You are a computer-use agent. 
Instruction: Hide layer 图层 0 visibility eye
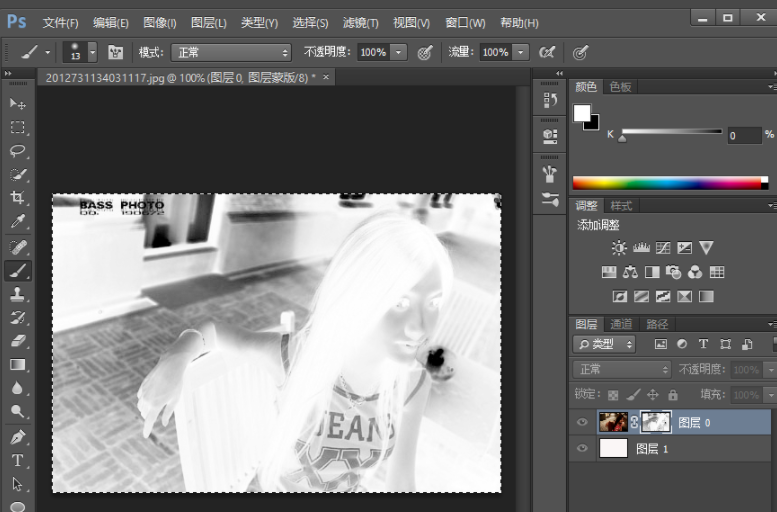(582, 423)
